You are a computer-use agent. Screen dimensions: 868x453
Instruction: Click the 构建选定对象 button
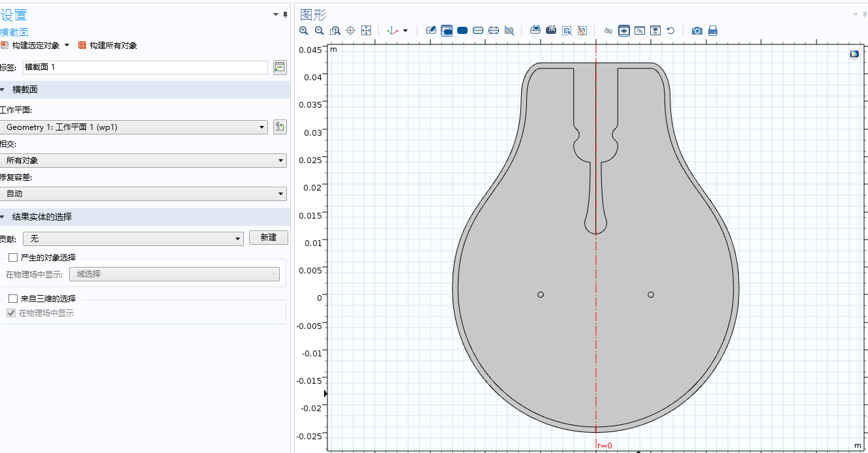pos(30,46)
